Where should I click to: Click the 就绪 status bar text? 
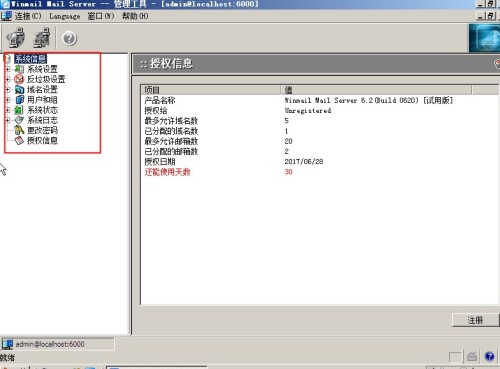point(7,358)
